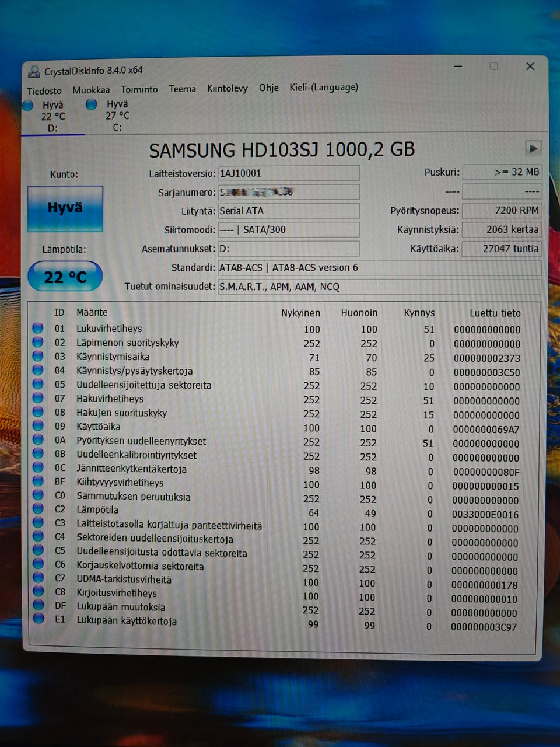
Task: Click the status orb for 08 Hakujen suorituskyky
Action: coord(38,412)
